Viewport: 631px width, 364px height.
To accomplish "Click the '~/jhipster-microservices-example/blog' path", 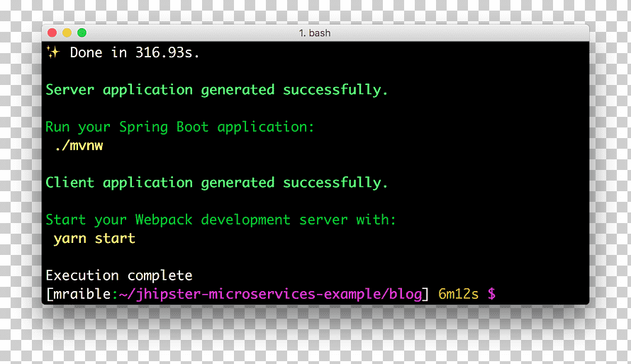I will pyautogui.click(x=270, y=295).
